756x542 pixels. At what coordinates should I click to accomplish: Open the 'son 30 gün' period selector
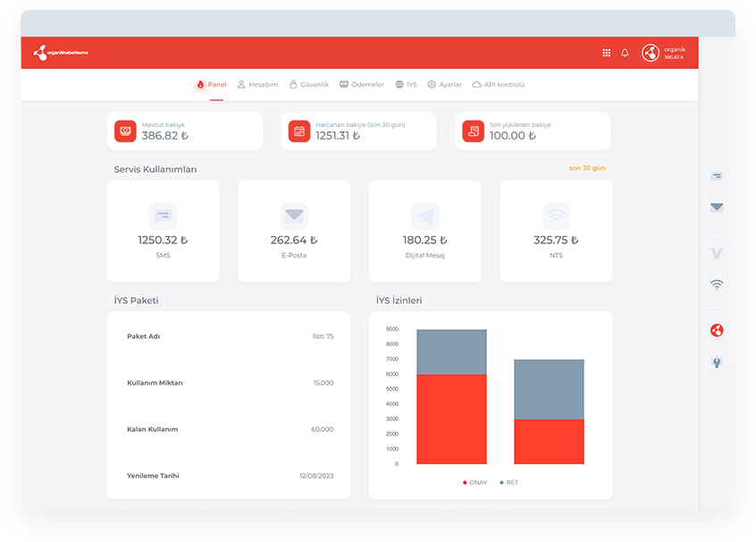587,168
